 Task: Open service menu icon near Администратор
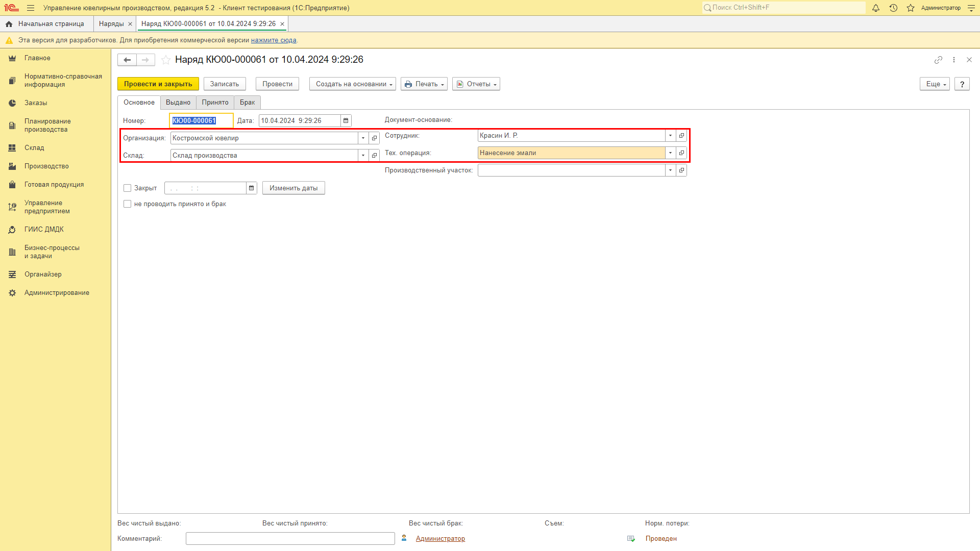point(971,8)
